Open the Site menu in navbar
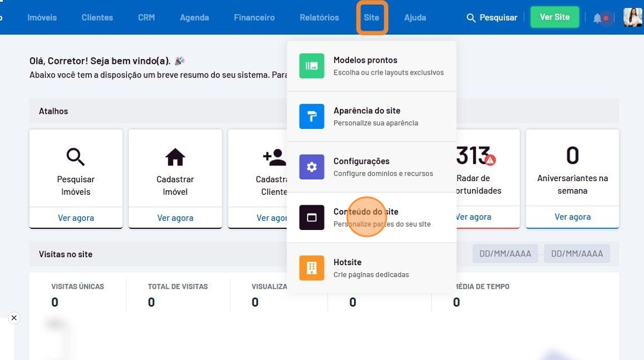Screen dimensions: 644x360 [x=371, y=18]
